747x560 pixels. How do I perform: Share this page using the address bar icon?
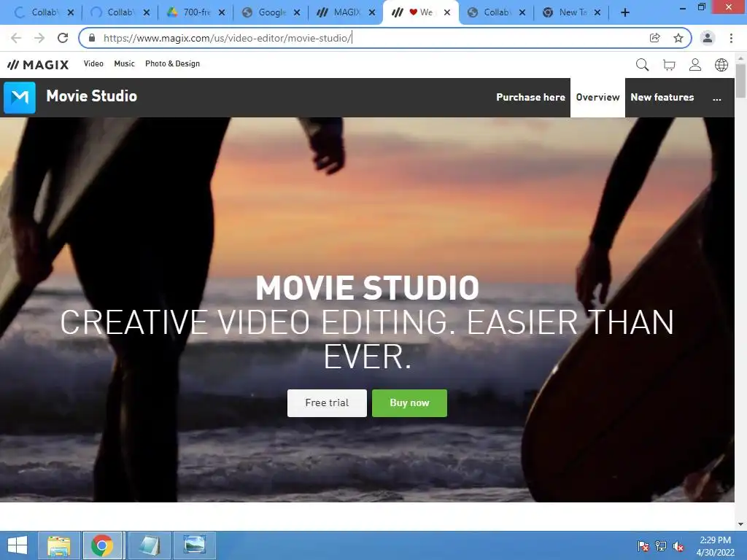pos(655,38)
